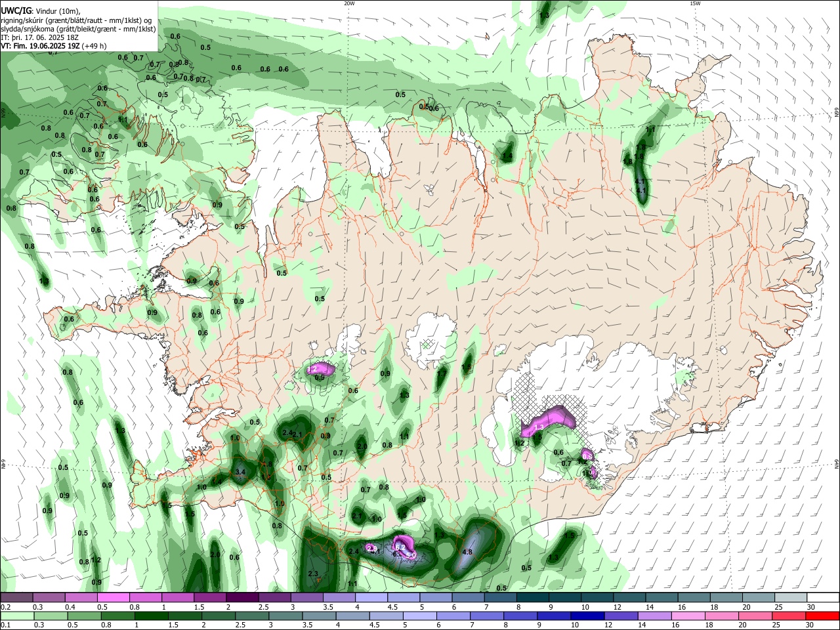Click the light green 0.1–0.3 rain legend swatch

point(16,616)
